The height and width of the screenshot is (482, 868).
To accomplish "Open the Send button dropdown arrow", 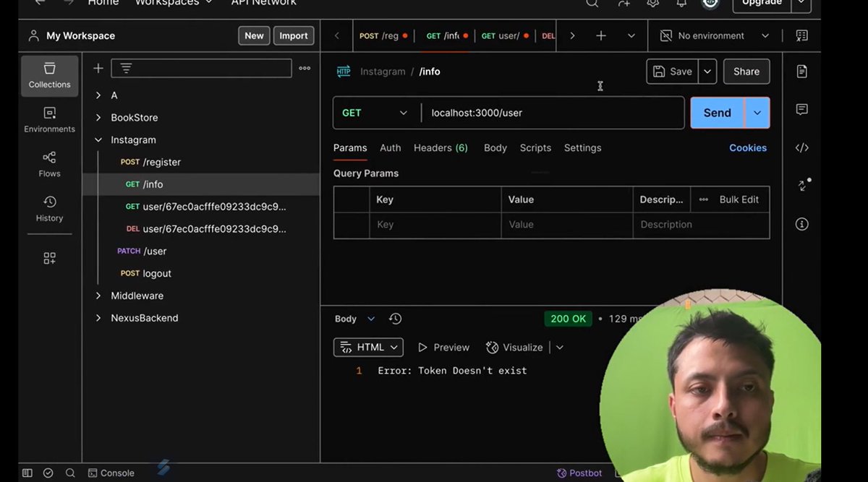I will tap(757, 113).
